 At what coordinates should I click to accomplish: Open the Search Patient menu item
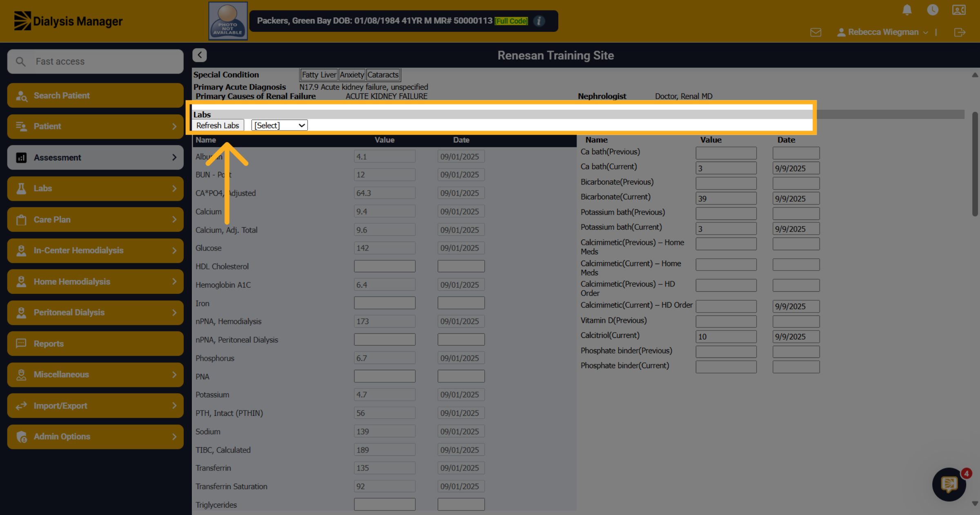95,95
